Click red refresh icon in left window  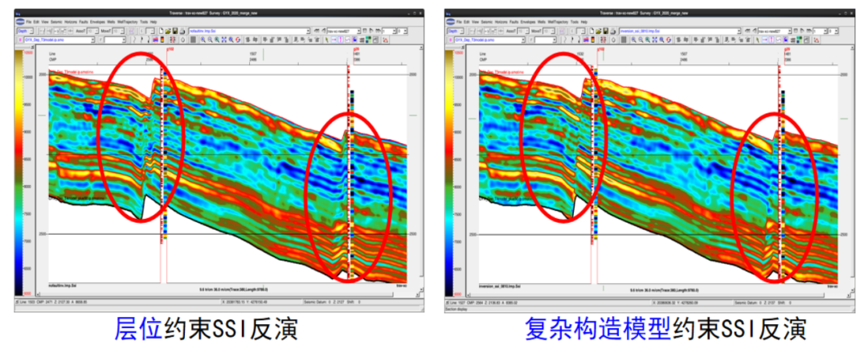pos(238,40)
